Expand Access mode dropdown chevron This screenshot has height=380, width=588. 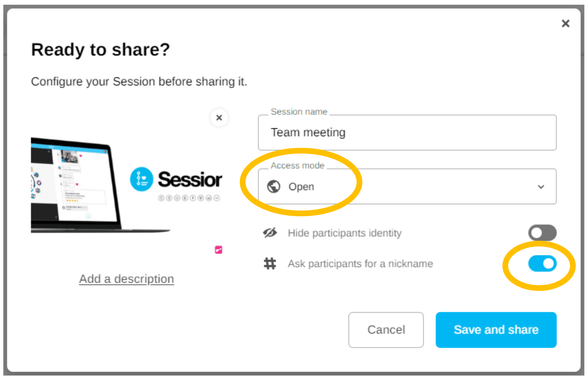coord(541,187)
